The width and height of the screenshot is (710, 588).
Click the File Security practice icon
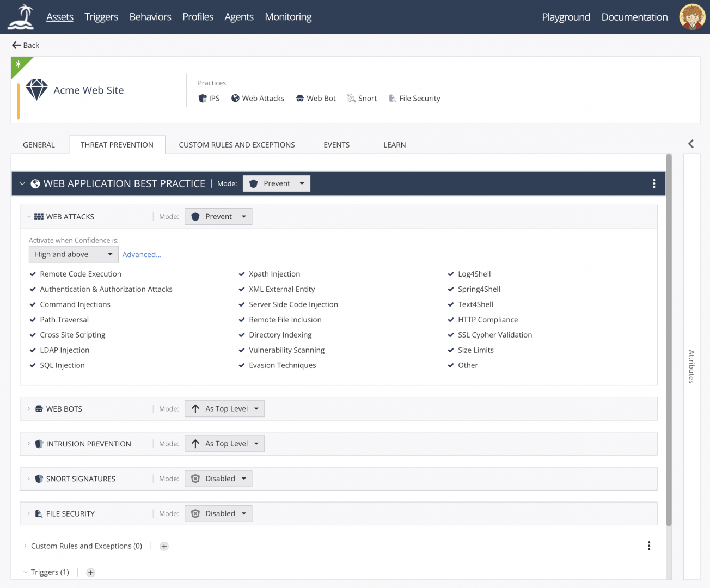(x=393, y=99)
